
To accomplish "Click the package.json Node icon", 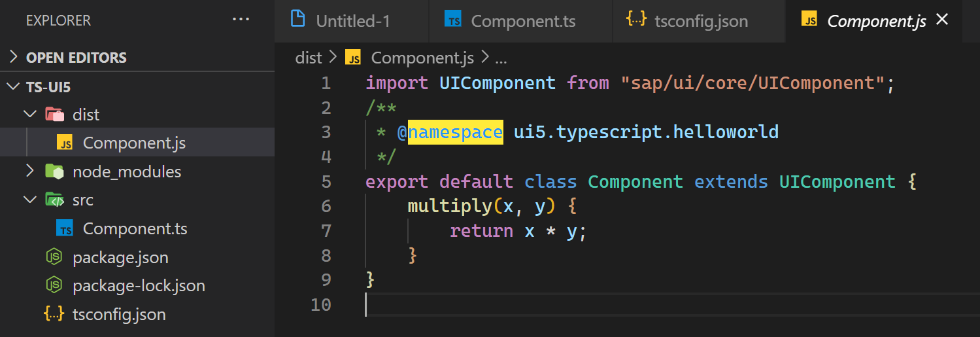I will pos(54,257).
